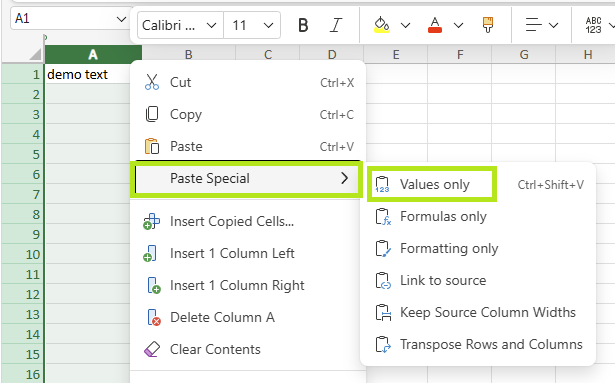Choose Keep Source Column Widths
The width and height of the screenshot is (615, 383).
pyautogui.click(x=478, y=312)
